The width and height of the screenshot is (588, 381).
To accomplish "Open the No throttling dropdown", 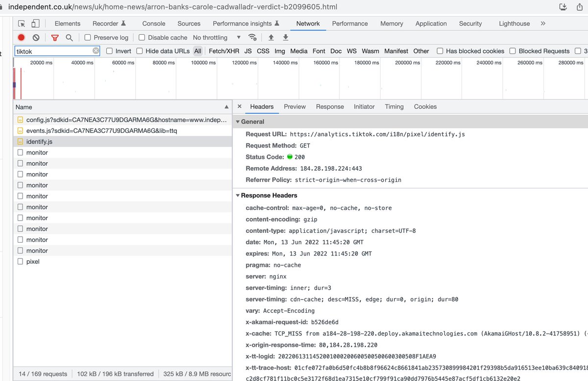I will [x=217, y=37].
